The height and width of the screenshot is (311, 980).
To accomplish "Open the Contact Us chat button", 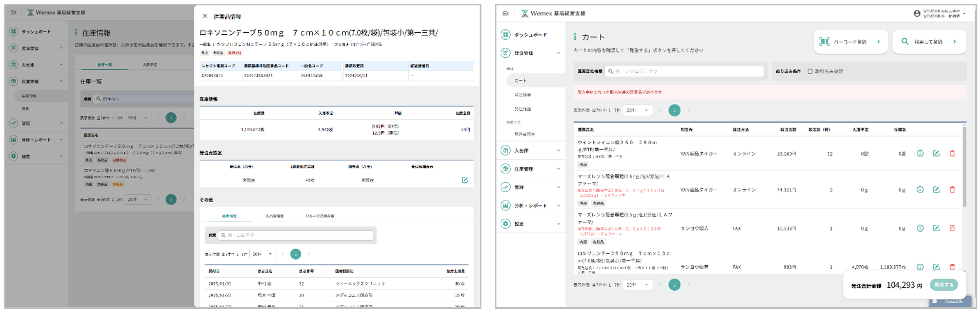I will point(951,301).
